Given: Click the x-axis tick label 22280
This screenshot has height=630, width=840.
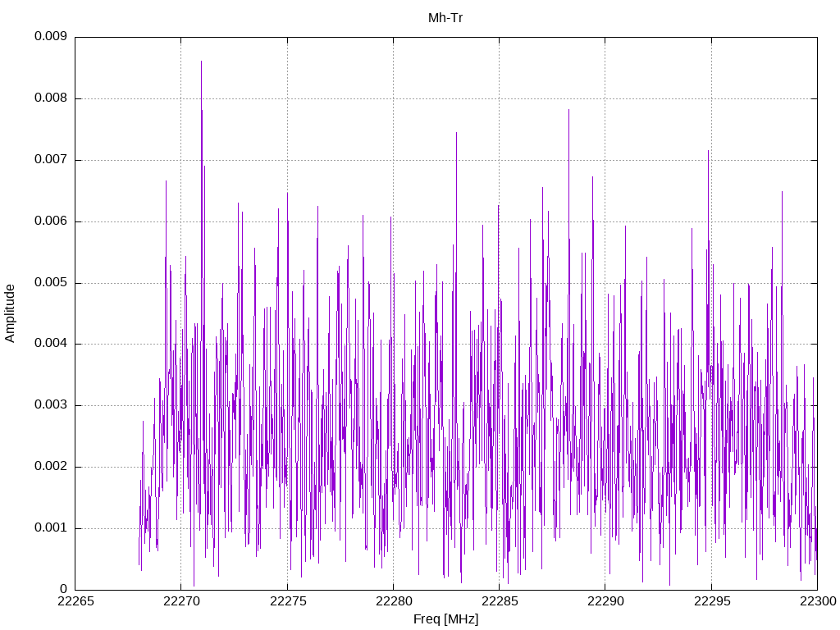Looking at the screenshot, I should coord(393,601).
